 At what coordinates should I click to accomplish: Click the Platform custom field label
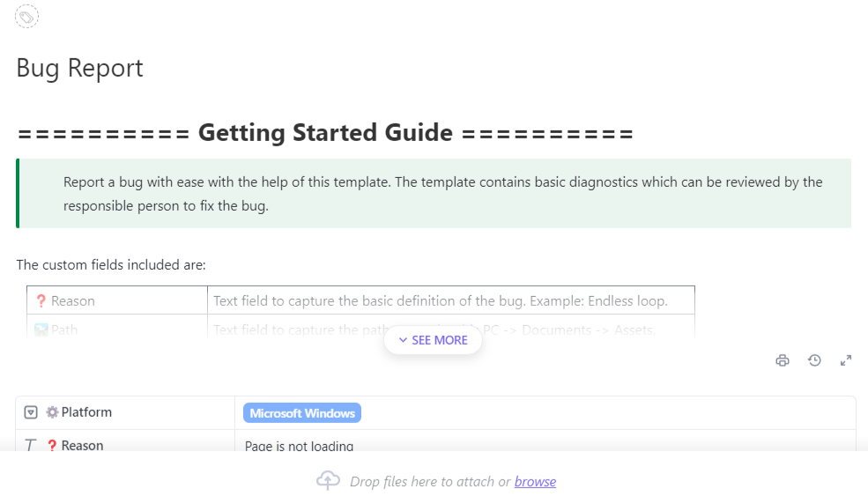click(86, 412)
